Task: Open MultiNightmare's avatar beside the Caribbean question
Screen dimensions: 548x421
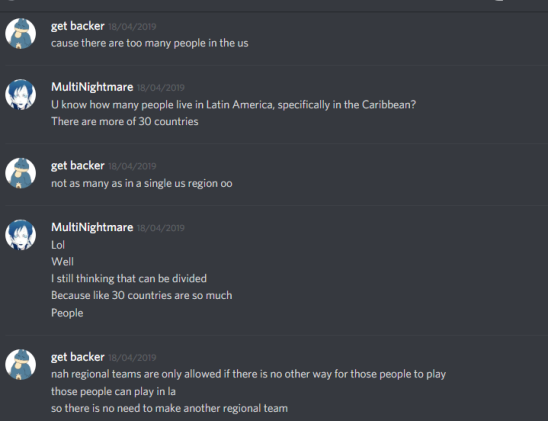Action: pyautogui.click(x=21, y=95)
